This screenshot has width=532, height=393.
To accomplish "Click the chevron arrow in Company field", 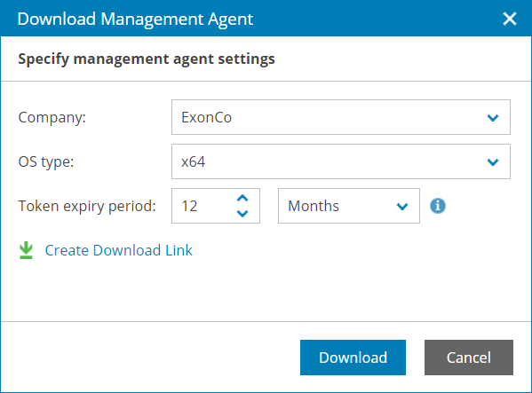I will [493, 118].
